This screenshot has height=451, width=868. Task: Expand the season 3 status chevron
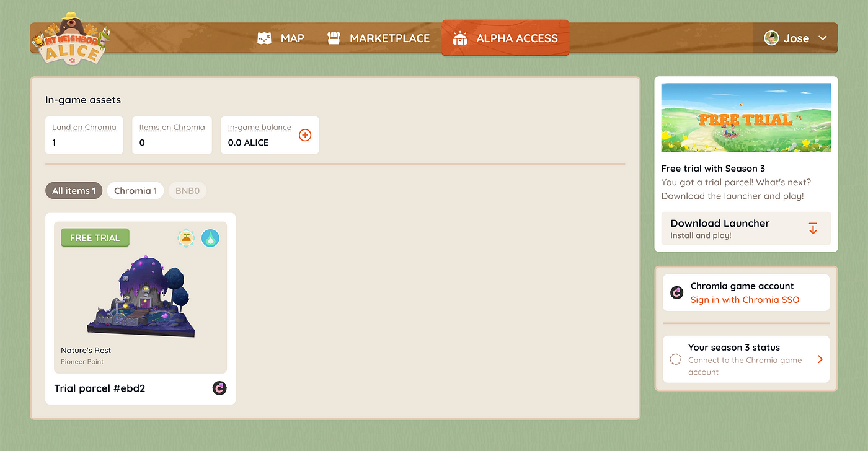[820, 359]
